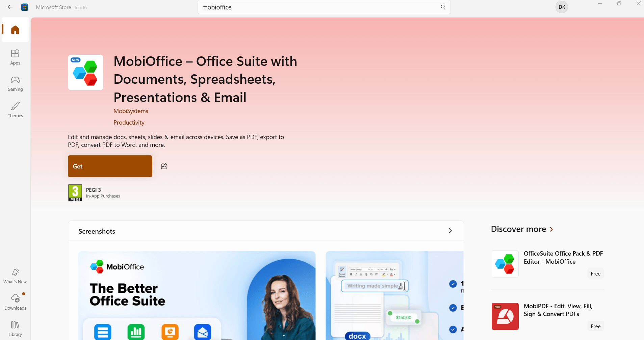
Task: Share the MobiOffice app page
Action: [164, 166]
